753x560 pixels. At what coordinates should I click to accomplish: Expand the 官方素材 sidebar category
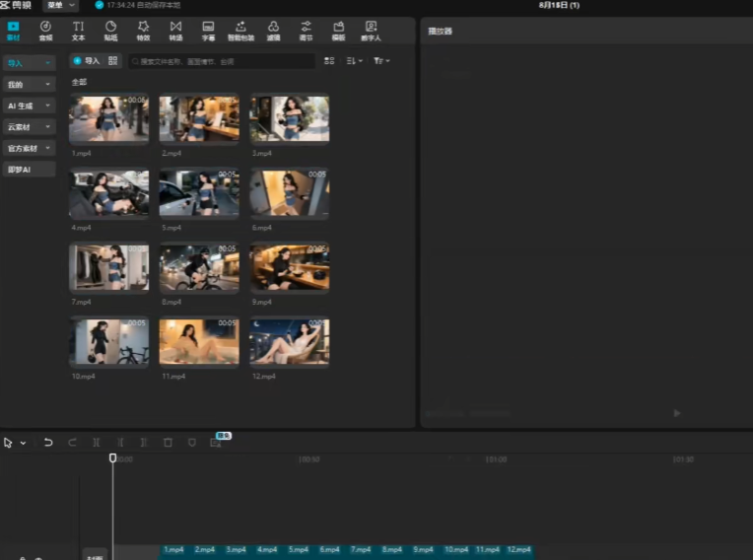pos(29,148)
